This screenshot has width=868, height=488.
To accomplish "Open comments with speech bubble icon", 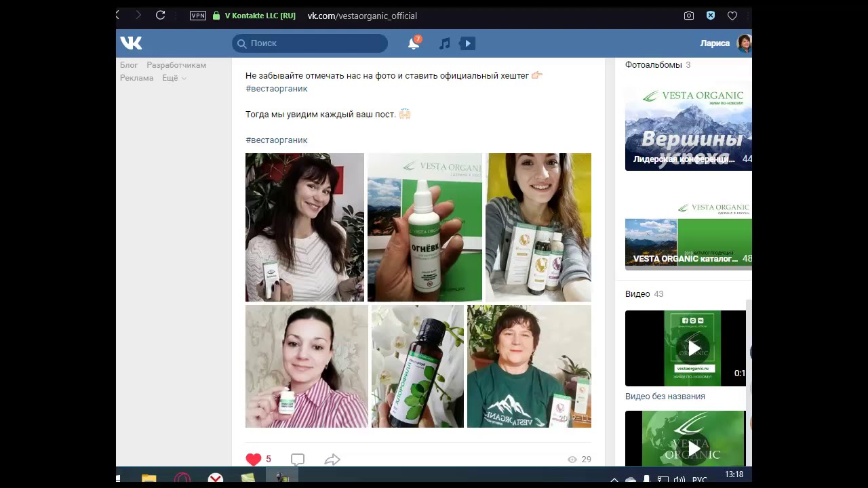I will 298,460.
